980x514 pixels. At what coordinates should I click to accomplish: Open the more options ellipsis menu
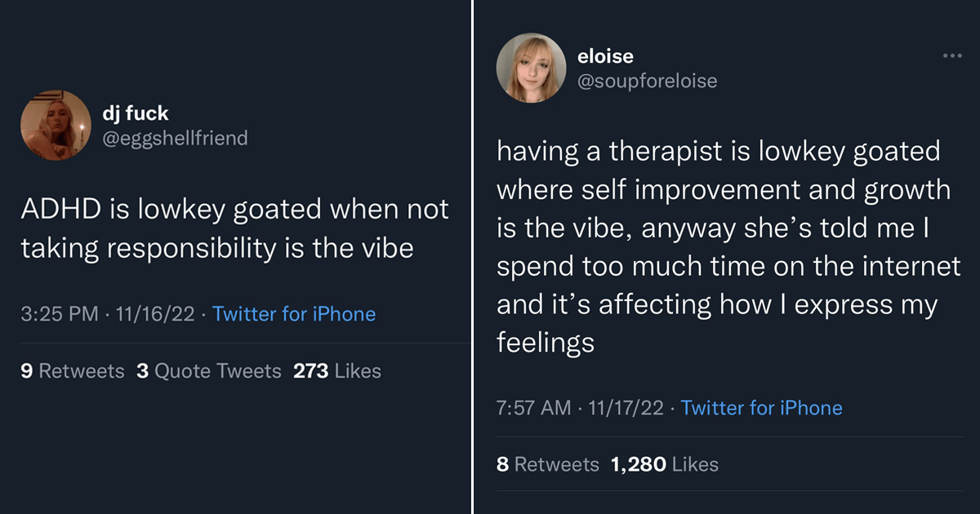952,56
